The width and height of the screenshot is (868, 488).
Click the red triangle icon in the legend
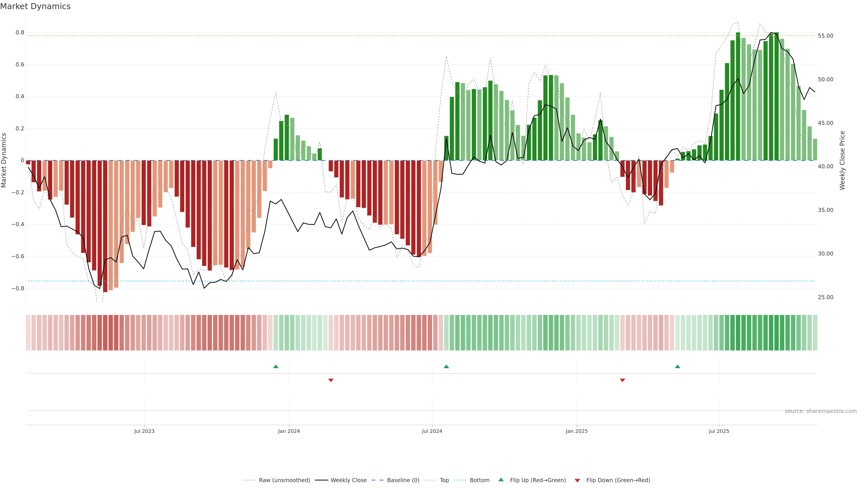577,481
